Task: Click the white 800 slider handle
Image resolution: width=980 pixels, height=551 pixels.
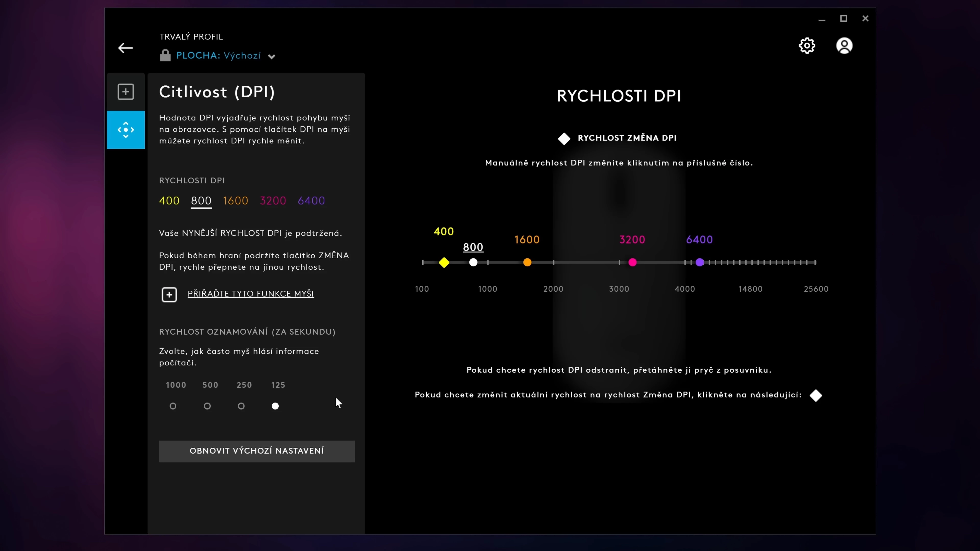Action: click(473, 262)
